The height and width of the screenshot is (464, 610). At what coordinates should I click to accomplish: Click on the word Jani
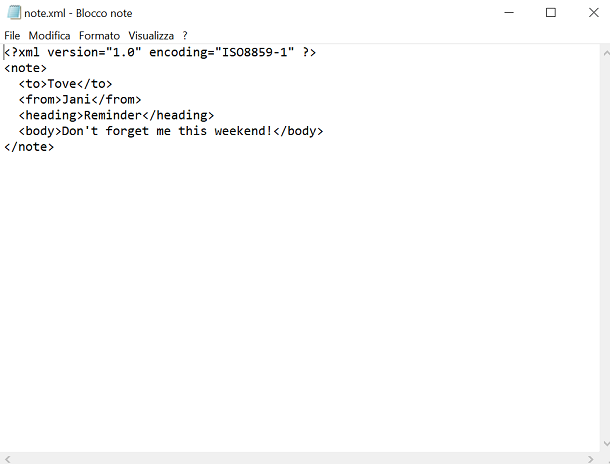[x=76, y=100]
